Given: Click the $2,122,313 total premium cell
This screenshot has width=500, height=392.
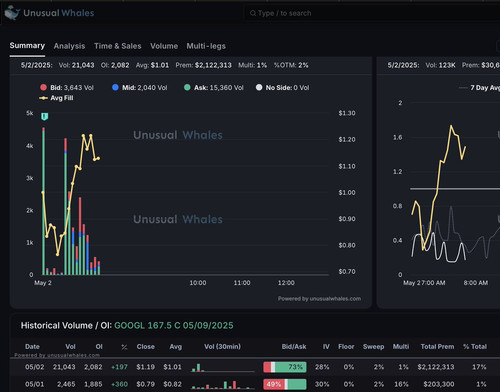Looking at the screenshot, I should [436, 367].
